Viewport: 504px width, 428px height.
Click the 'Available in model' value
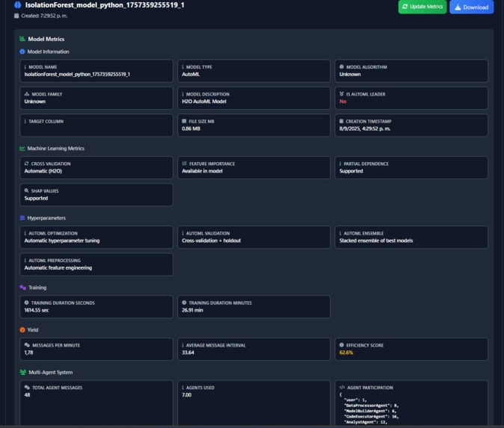point(202,171)
